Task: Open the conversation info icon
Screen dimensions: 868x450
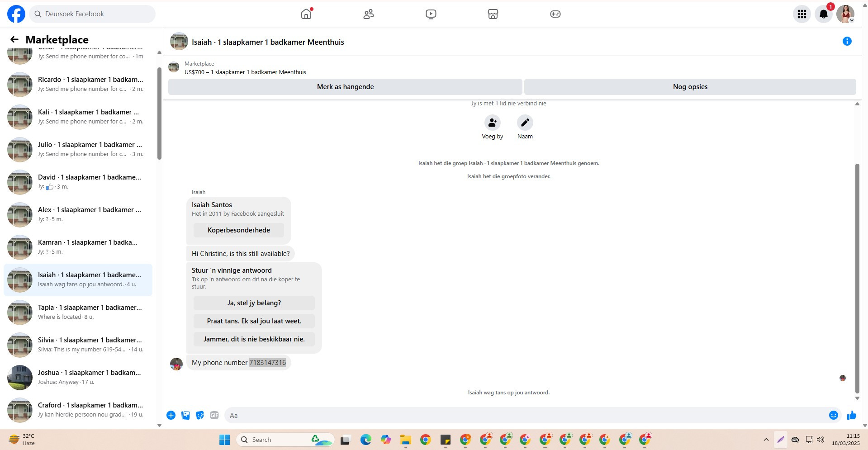Action: [847, 41]
